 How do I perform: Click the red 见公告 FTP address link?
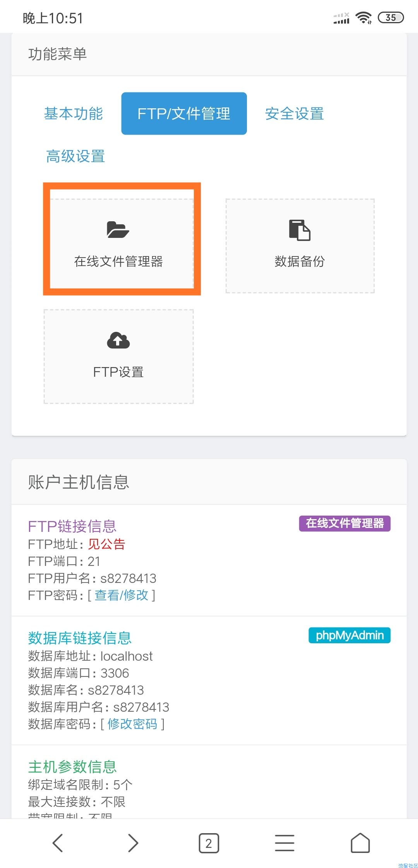pyautogui.click(x=106, y=544)
